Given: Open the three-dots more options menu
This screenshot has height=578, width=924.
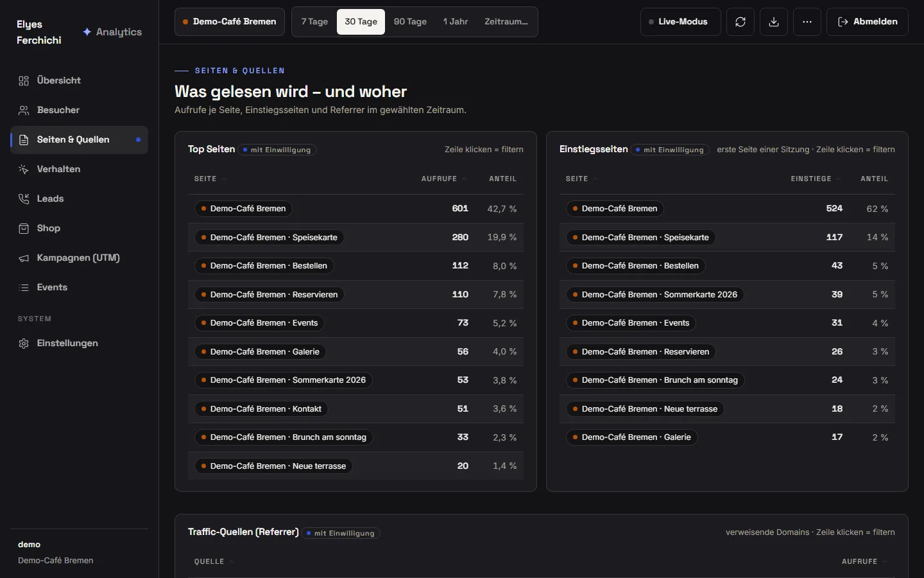Looking at the screenshot, I should pyautogui.click(x=807, y=22).
